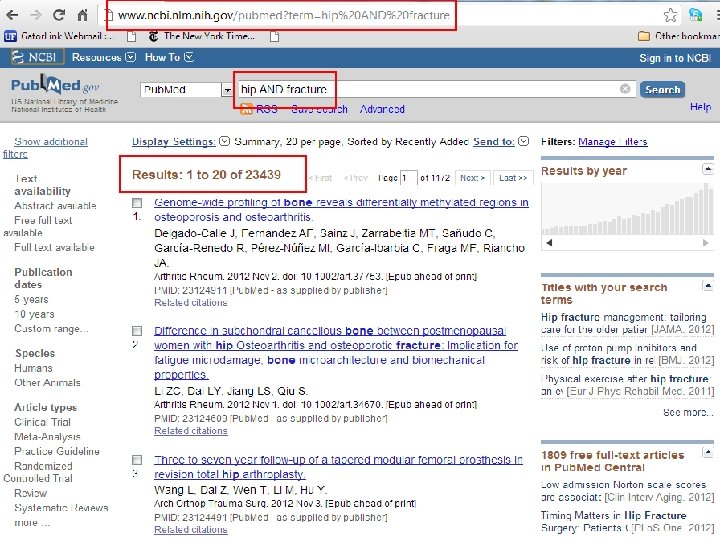Click Save search link
Viewport: 720px width, 540px height.
(319, 109)
